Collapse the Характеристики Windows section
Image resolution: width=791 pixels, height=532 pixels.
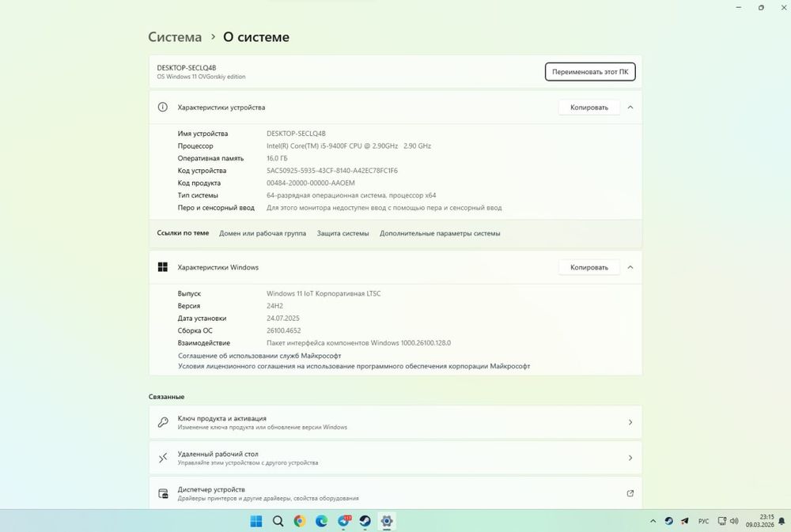click(x=630, y=267)
